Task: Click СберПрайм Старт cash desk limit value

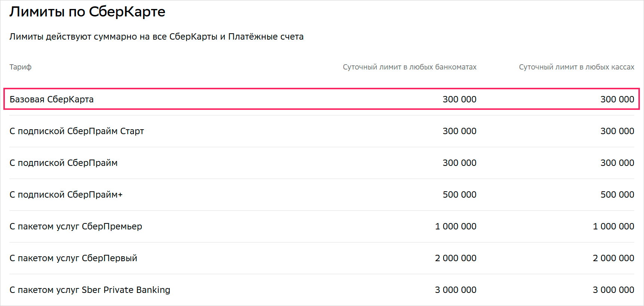Action: pyautogui.click(x=617, y=131)
